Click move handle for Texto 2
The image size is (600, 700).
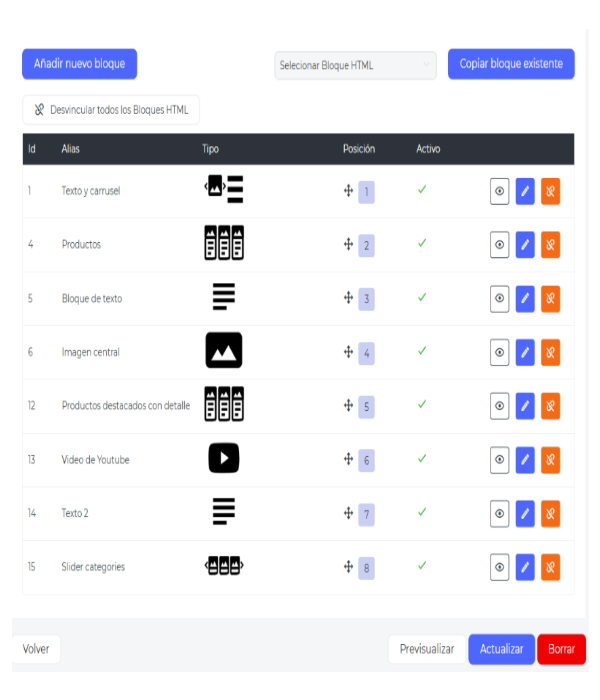(348, 513)
